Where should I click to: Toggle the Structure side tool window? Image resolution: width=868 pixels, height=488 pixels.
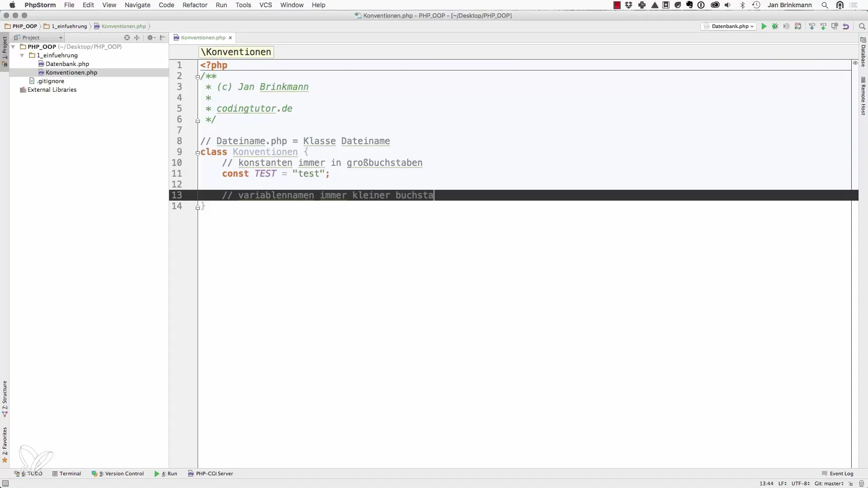[x=5, y=399]
